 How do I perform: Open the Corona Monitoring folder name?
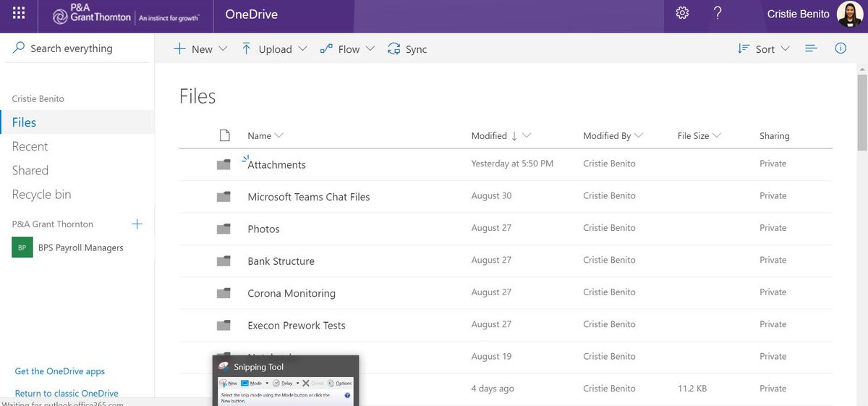click(292, 293)
